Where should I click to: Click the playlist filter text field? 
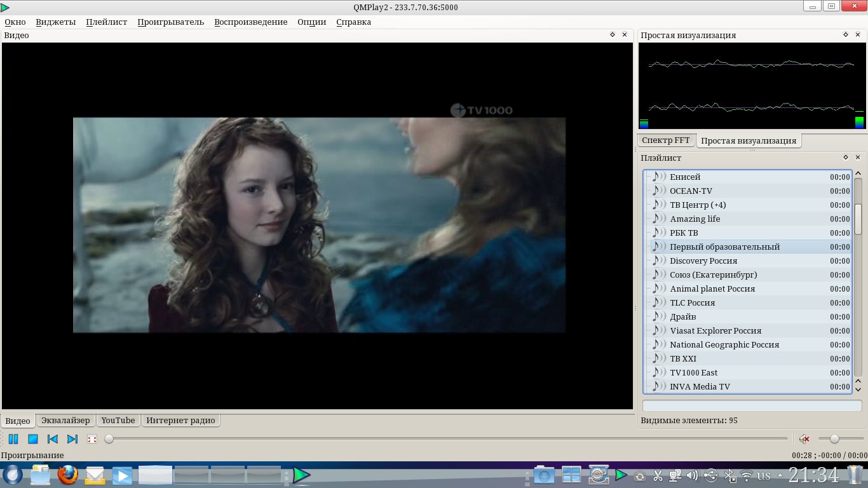coord(752,405)
